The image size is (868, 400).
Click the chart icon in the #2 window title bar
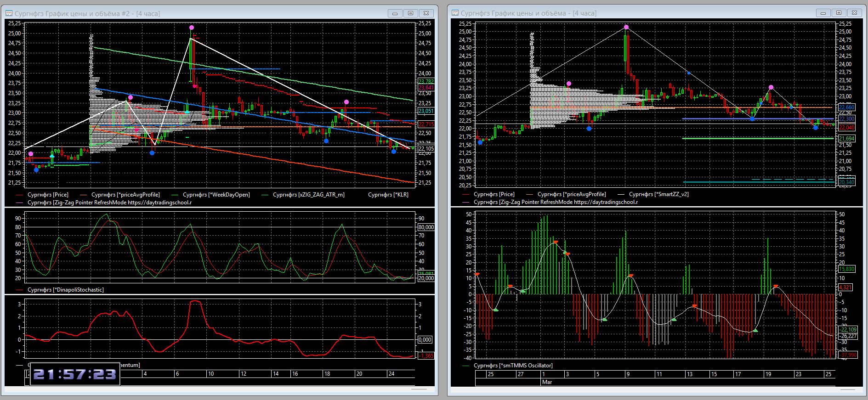9,13
